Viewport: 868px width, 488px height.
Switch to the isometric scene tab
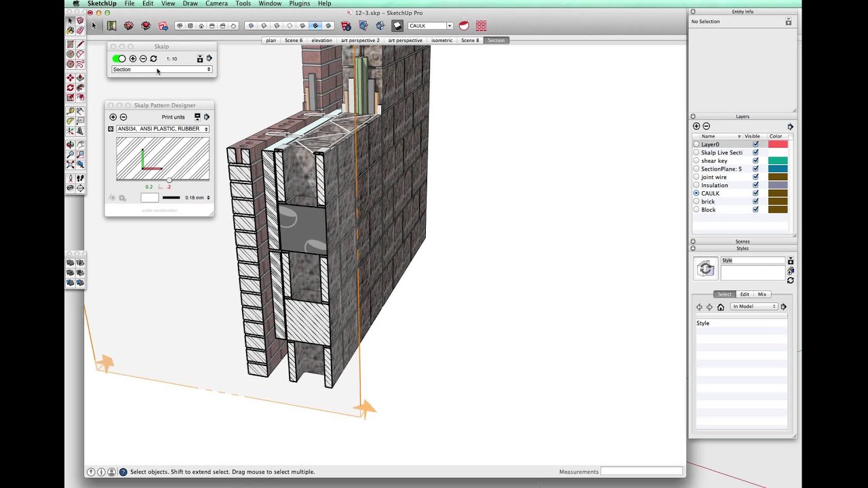(441, 40)
